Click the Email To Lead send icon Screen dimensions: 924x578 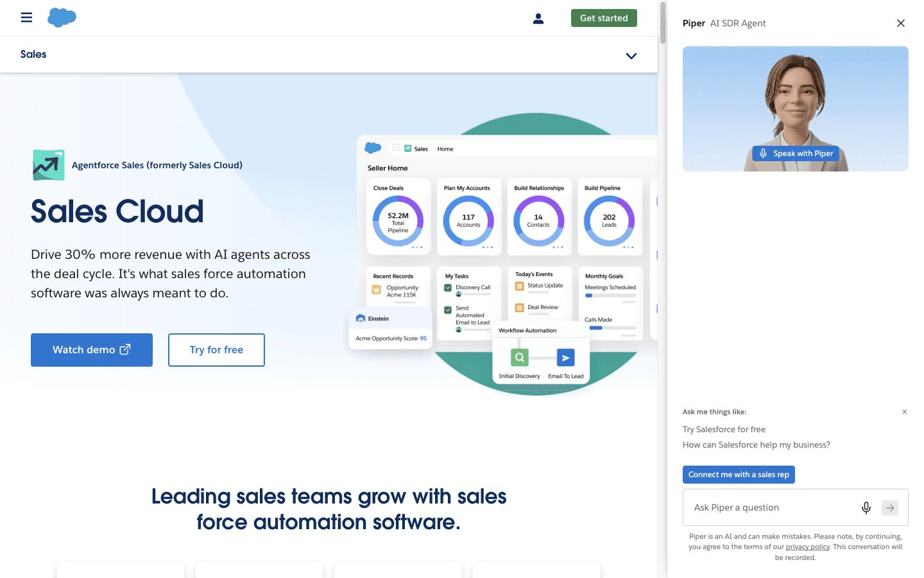click(x=566, y=358)
